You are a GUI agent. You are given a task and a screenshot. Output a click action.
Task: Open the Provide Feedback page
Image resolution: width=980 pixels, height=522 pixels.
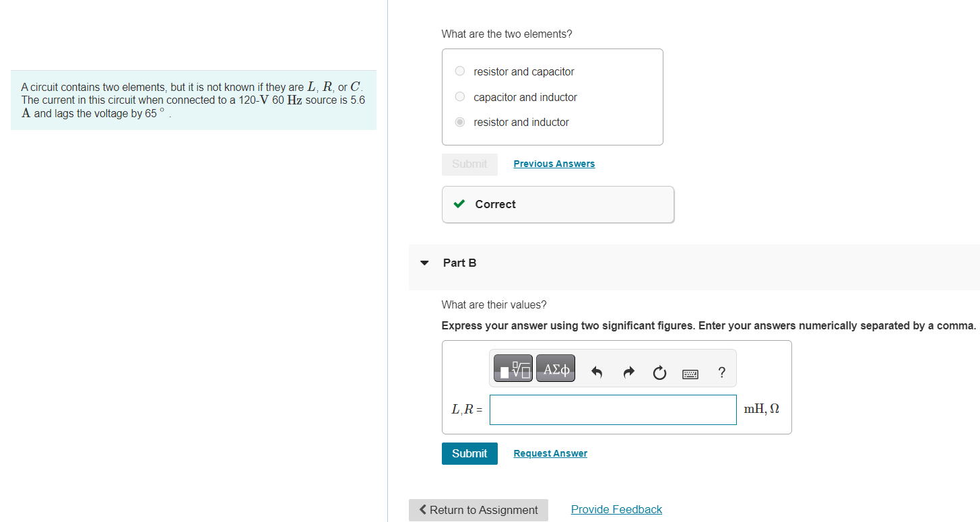click(x=616, y=509)
